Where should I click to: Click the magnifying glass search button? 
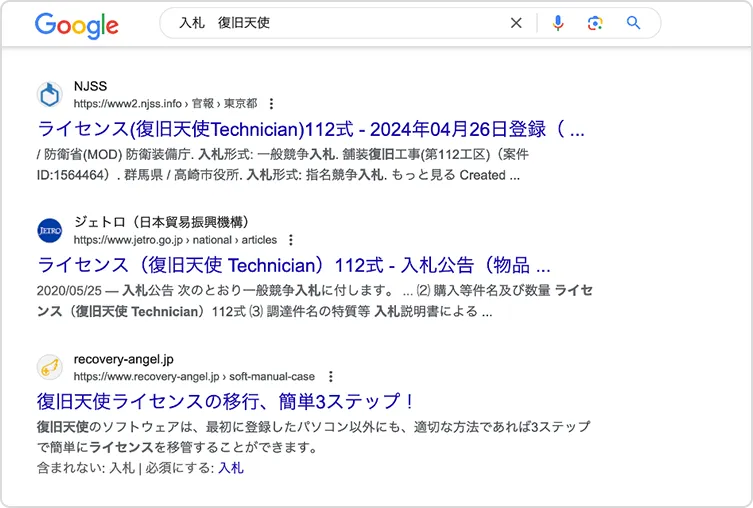[633, 23]
